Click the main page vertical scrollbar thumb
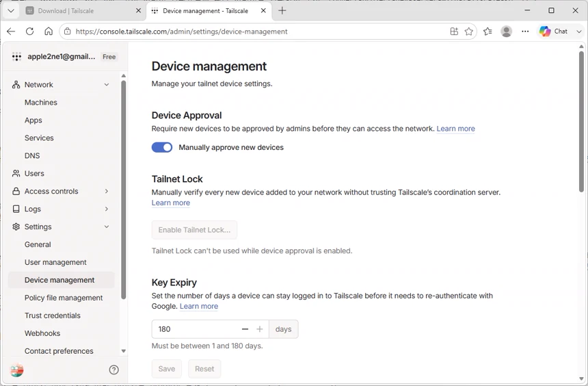The width and height of the screenshot is (588, 386). [x=581, y=122]
